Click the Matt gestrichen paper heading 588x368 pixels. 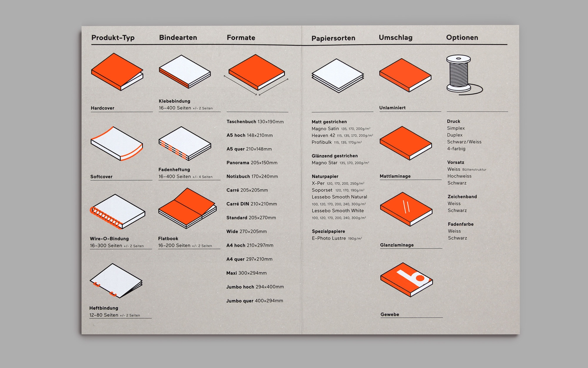(x=329, y=122)
